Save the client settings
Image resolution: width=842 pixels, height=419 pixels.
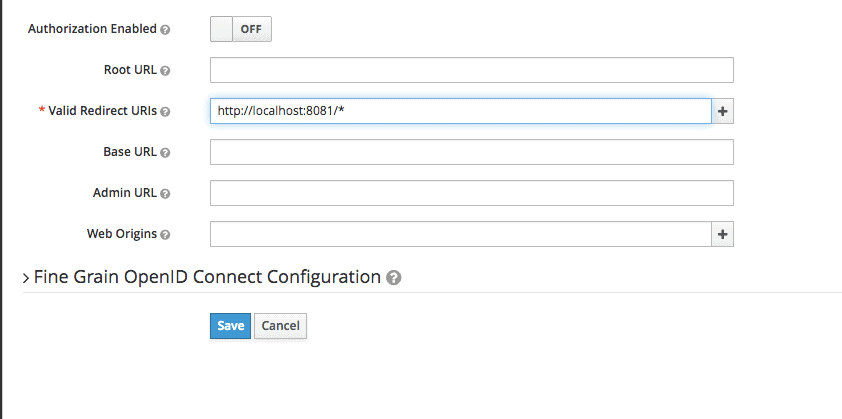point(230,326)
